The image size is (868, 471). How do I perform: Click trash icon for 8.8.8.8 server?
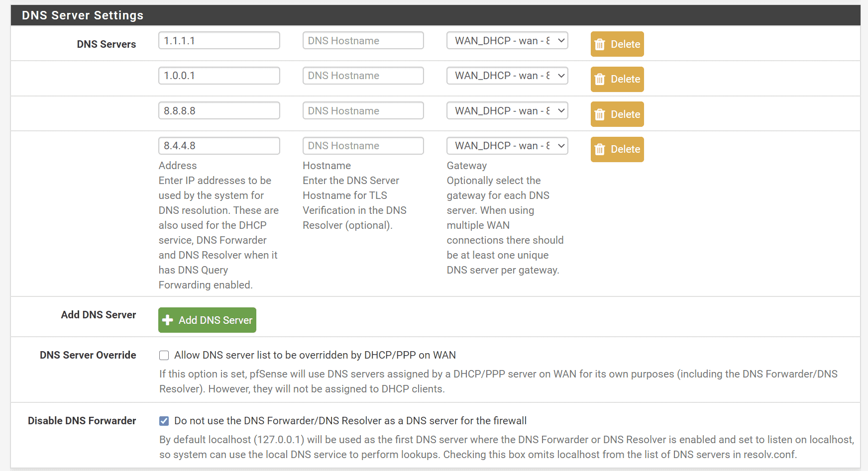coord(600,114)
